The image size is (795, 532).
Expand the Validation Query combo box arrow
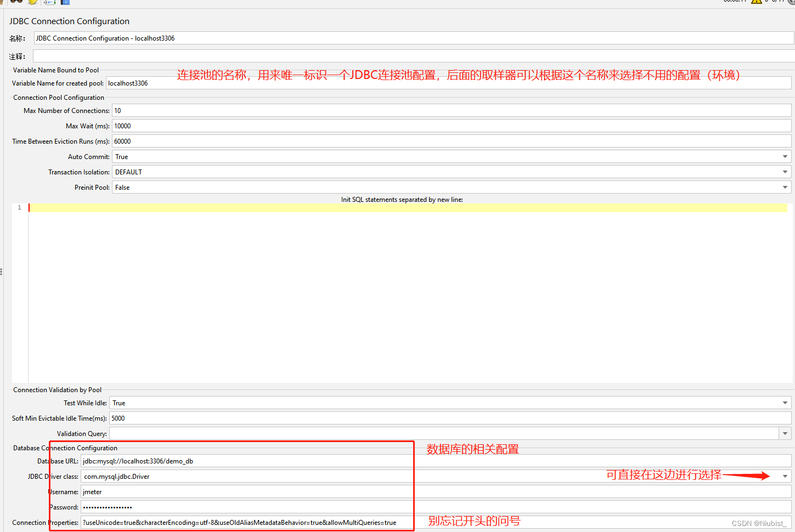click(785, 433)
